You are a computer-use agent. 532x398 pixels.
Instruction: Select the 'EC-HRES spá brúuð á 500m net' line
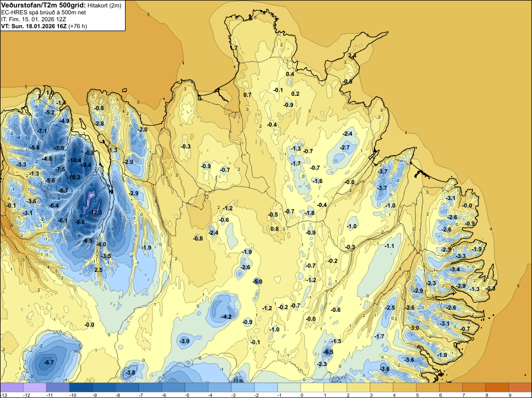click(x=44, y=12)
